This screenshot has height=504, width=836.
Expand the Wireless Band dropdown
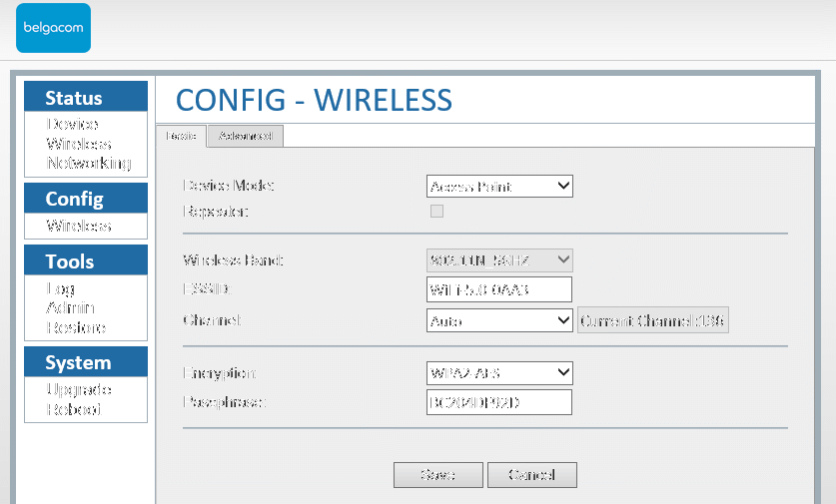click(499, 260)
